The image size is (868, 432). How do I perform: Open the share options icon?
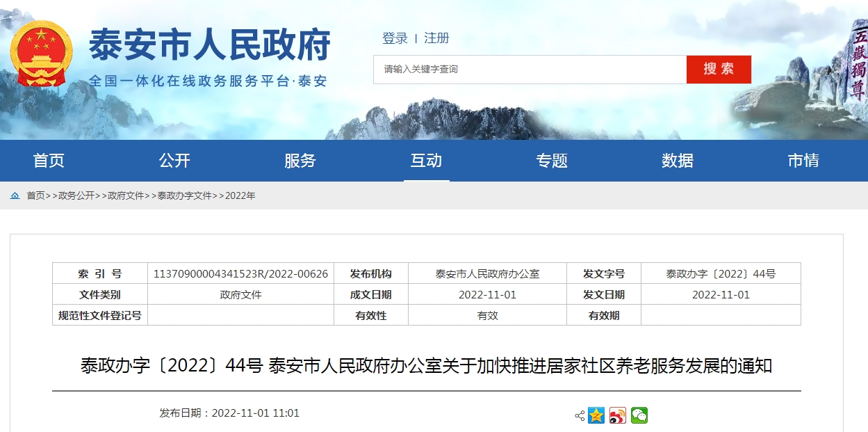tap(578, 415)
